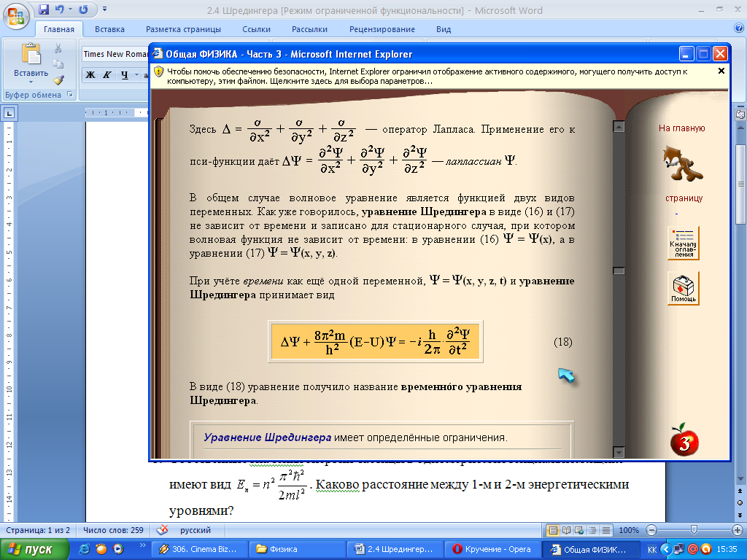747x560 pixels.
Task: Switch to Web Layout view
Action: [579, 530]
